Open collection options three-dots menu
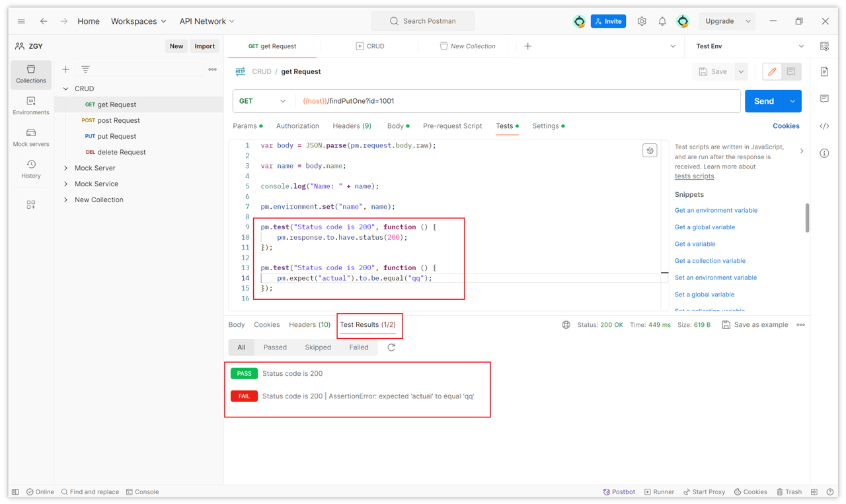Screen dimensions: 846x504 click(212, 69)
